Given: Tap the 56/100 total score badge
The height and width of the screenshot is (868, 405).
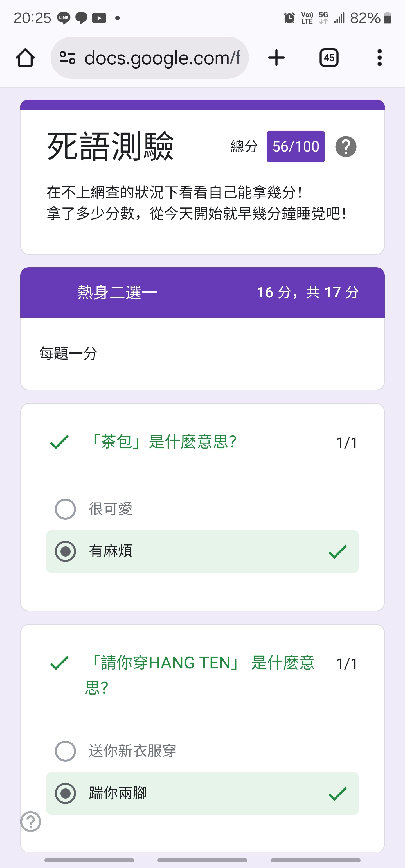Looking at the screenshot, I should tap(295, 146).
